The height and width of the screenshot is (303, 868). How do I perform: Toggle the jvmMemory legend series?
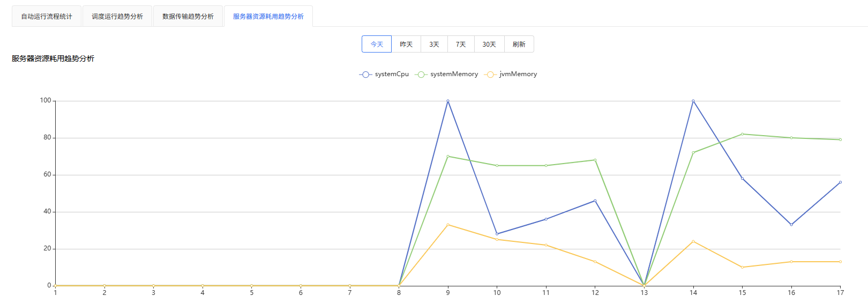(x=511, y=75)
